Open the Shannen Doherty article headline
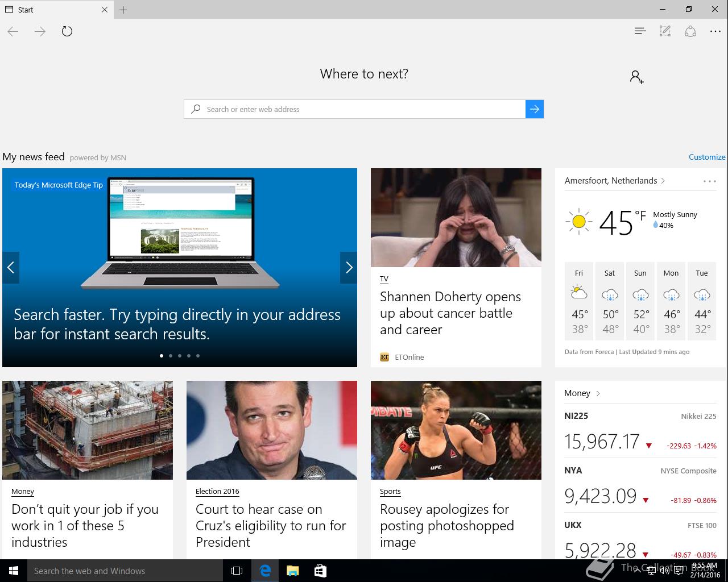728x582 pixels. 450,313
